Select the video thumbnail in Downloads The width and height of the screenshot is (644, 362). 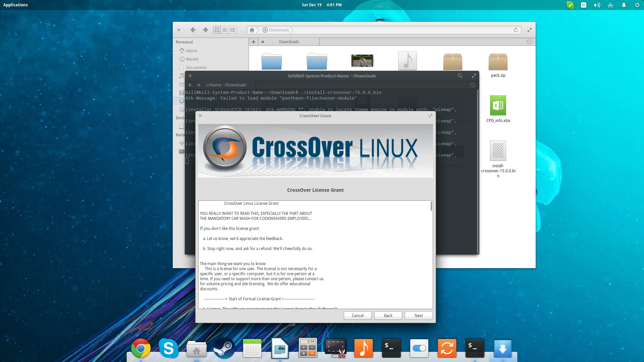point(362,61)
